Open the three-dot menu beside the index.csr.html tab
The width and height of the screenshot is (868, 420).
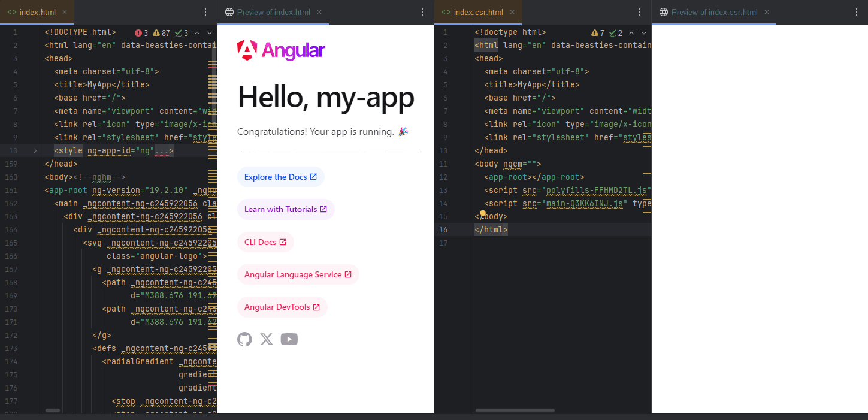coord(639,12)
